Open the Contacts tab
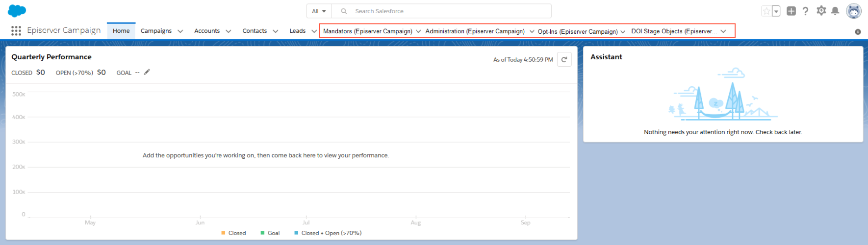This screenshot has width=868, height=245. click(x=255, y=31)
